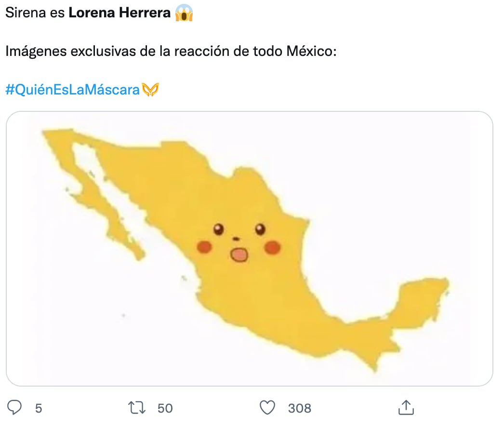This screenshot has height=429, width=504.
Task: Click the reply count showing 5
Action: (x=39, y=408)
